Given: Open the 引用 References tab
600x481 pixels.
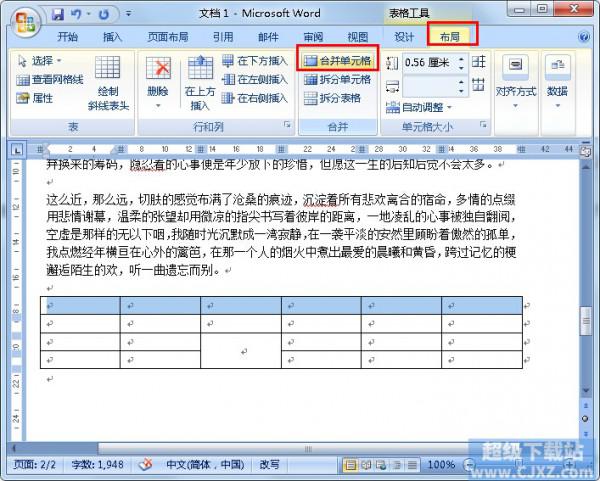Looking at the screenshot, I should (223, 37).
